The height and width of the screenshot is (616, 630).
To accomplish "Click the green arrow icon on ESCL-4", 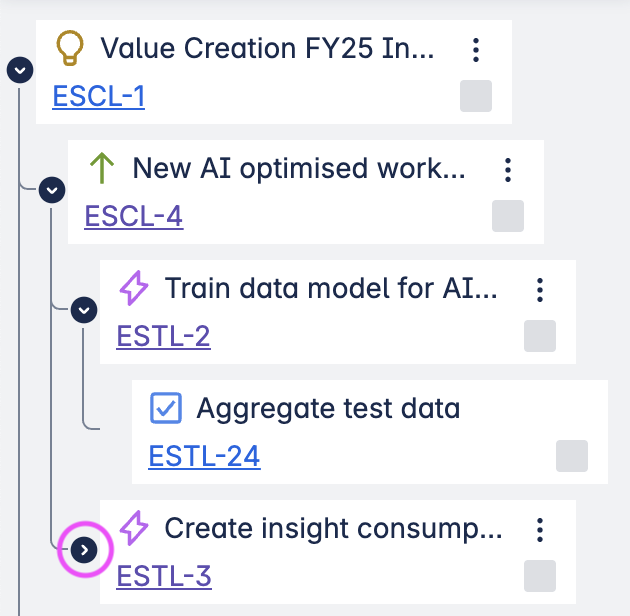I will (x=101, y=168).
